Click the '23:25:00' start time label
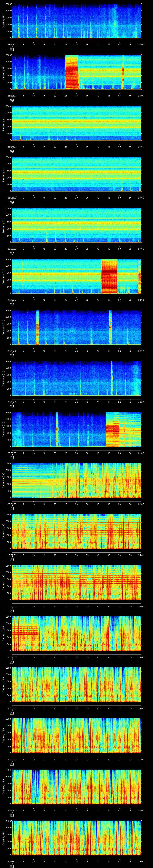The height and width of the screenshot is (868, 153). 12,198
